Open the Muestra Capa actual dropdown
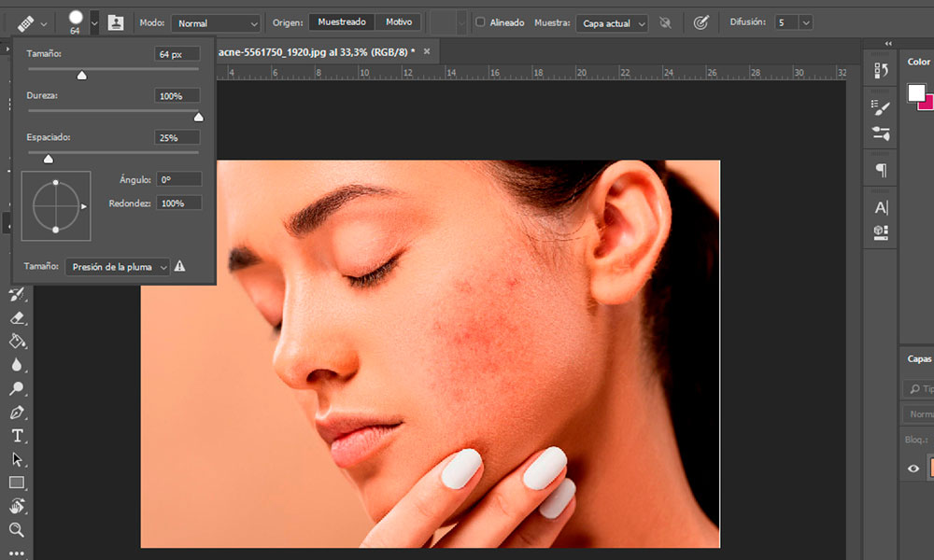934x560 pixels. click(612, 22)
